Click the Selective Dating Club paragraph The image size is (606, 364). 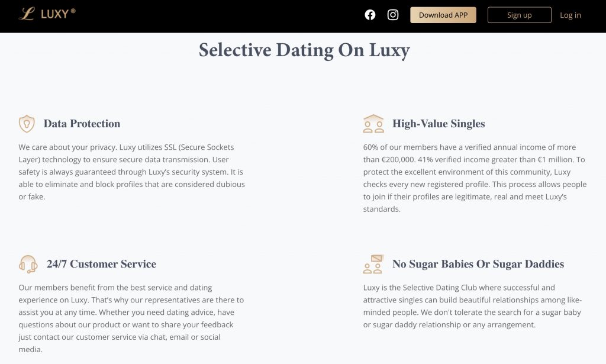point(472,306)
